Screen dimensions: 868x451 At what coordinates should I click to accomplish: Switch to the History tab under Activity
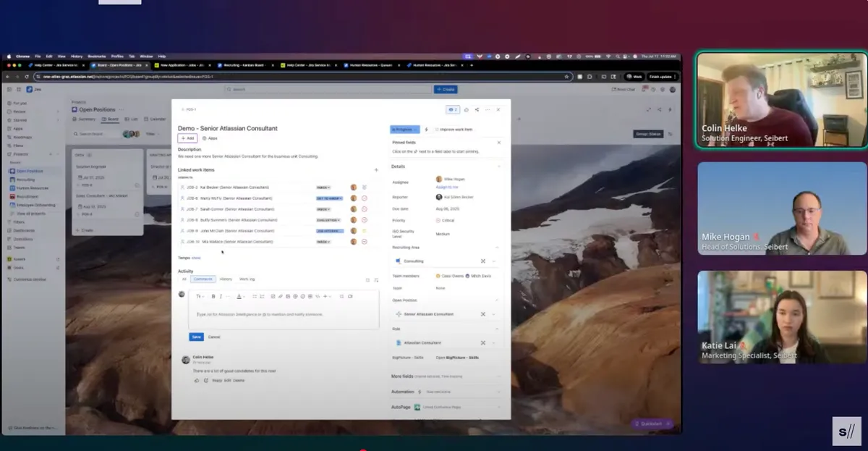[226, 279]
